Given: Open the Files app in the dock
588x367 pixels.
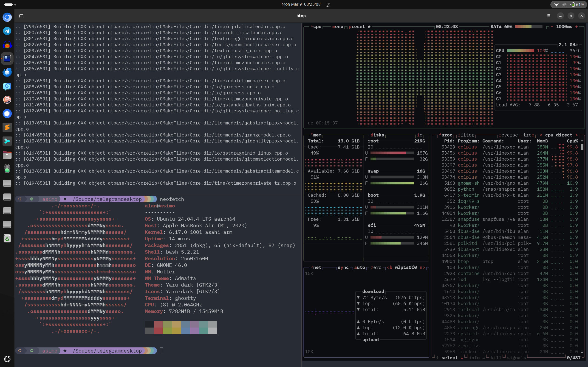Looking at the screenshot, I should click(x=7, y=155).
